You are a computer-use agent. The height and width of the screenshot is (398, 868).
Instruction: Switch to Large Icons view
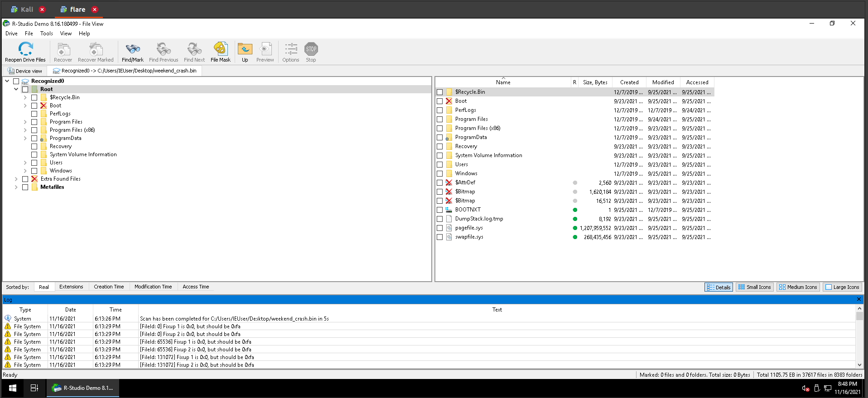pos(842,287)
